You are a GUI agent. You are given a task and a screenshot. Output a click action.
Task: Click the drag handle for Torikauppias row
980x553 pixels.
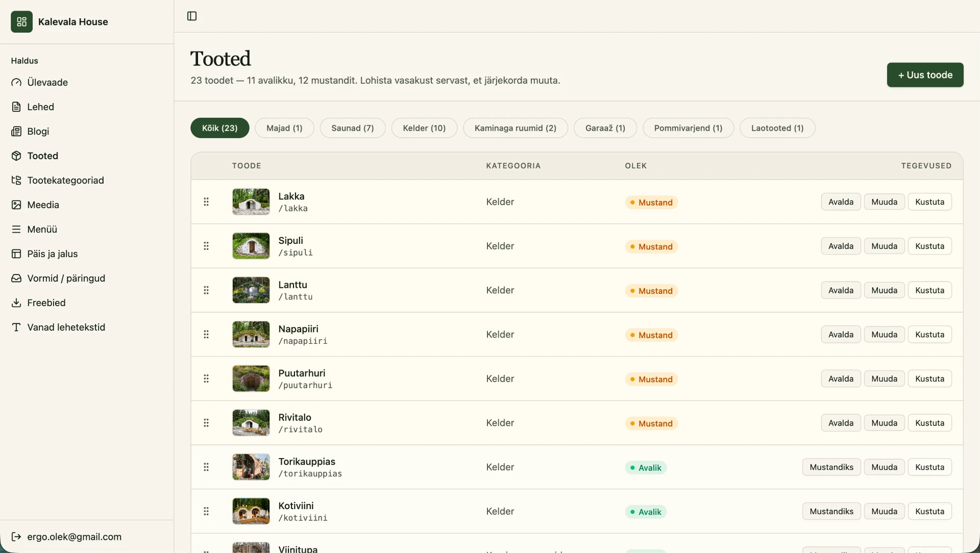pyautogui.click(x=206, y=467)
